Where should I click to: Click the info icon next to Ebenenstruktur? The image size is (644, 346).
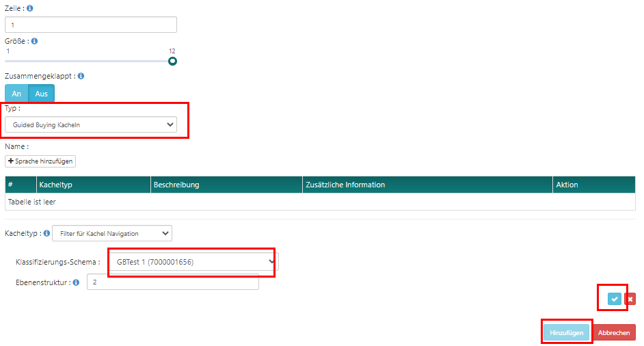76,282
